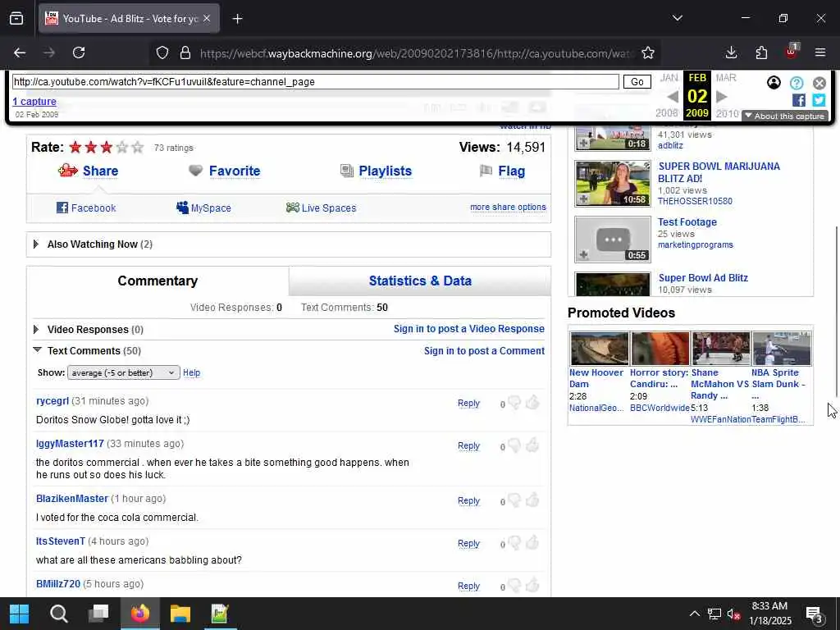The image size is (840, 630).
Task: Open IggyMaster117's profile
Action: tap(70, 444)
